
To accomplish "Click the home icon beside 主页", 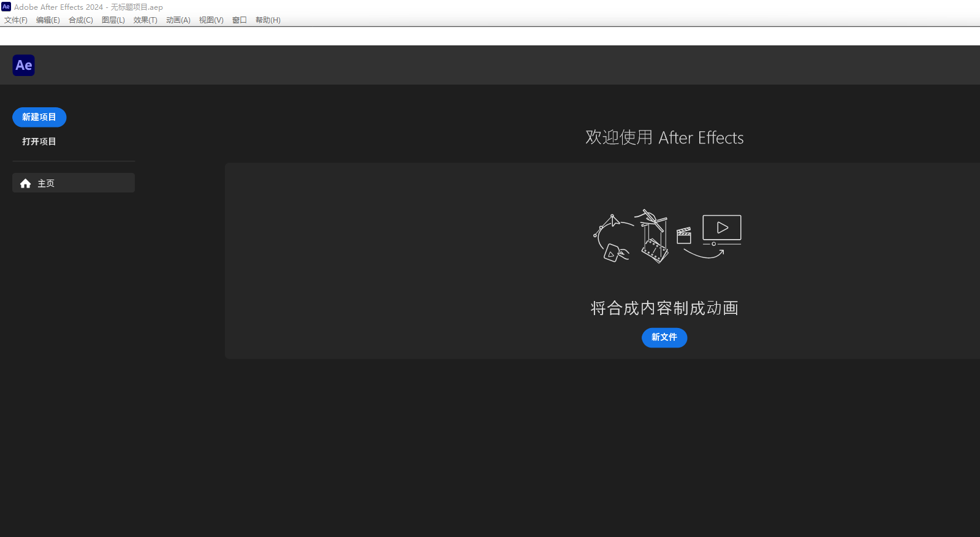I will 25,183.
